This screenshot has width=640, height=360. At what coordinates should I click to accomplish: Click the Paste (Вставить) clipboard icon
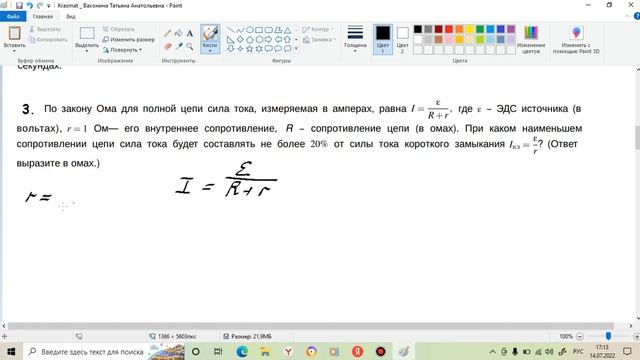click(15, 33)
